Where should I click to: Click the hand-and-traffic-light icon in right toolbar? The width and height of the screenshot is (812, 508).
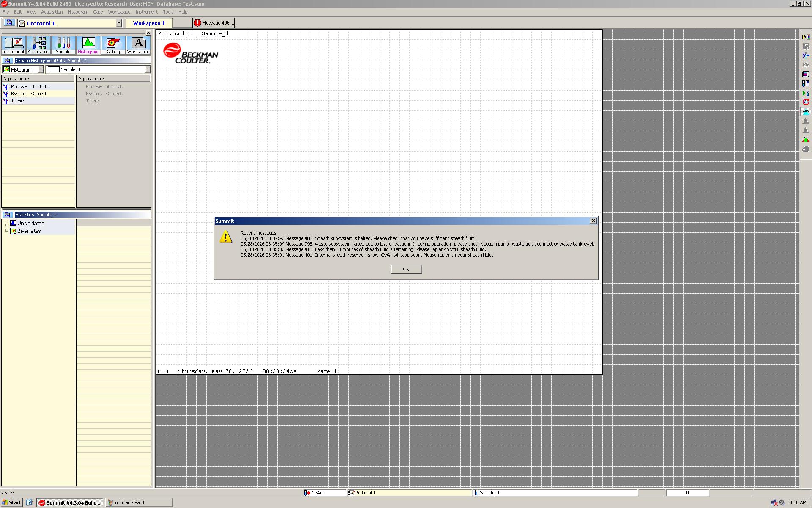click(806, 37)
